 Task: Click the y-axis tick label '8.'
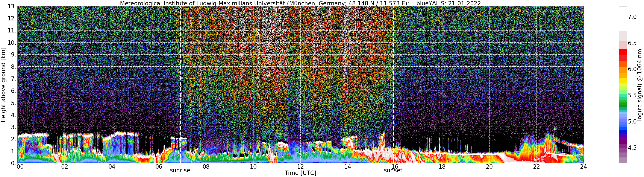(x=14, y=67)
